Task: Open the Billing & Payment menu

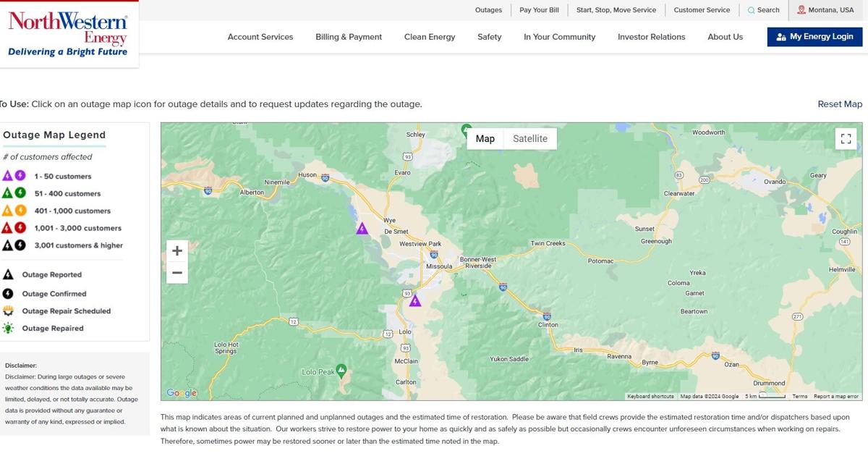Action: (349, 37)
